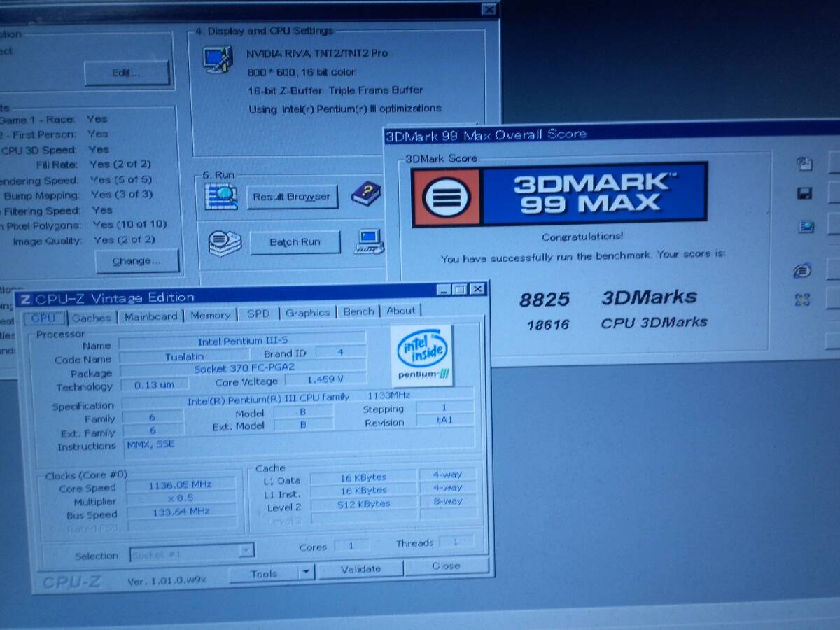Viewport: 840px width, 630px height.
Task: Click the Specification field with 1133MHz
Action: point(297,399)
